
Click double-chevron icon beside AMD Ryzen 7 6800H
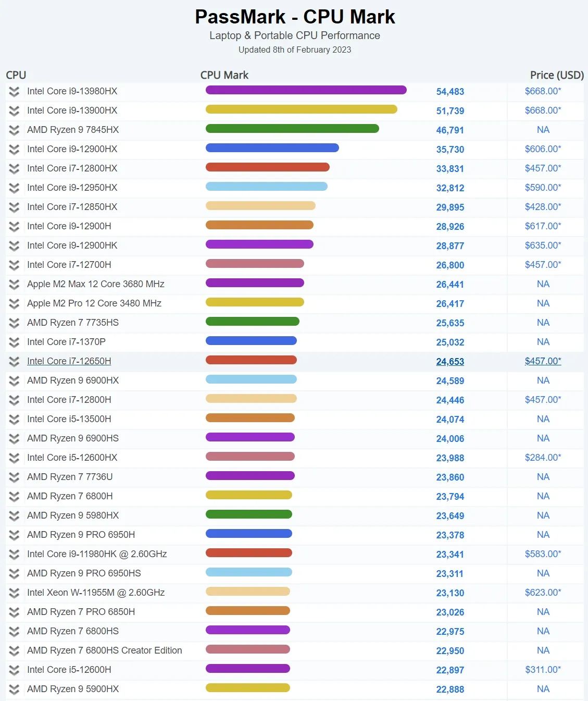tap(14, 497)
